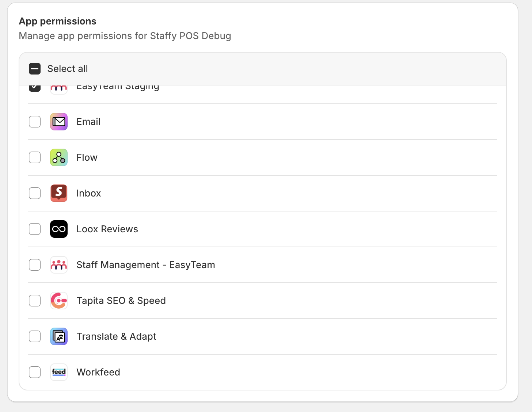Click the black Loox Reviews infinity icon
Image resolution: width=532 pixels, height=412 pixels.
(x=59, y=229)
